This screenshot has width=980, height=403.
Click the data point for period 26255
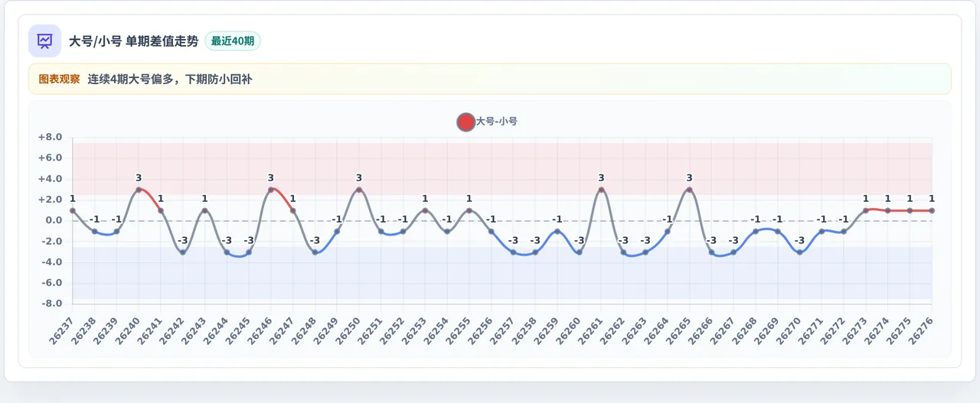(x=469, y=210)
